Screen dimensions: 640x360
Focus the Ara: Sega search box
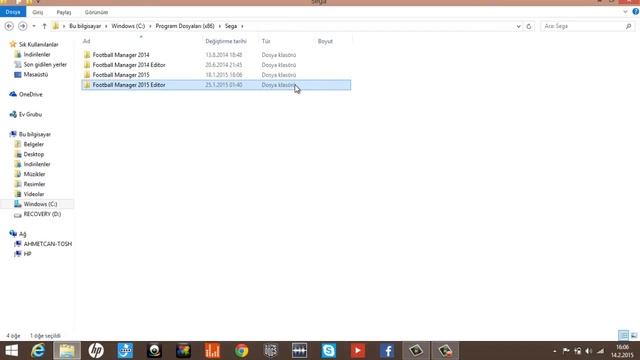584,26
